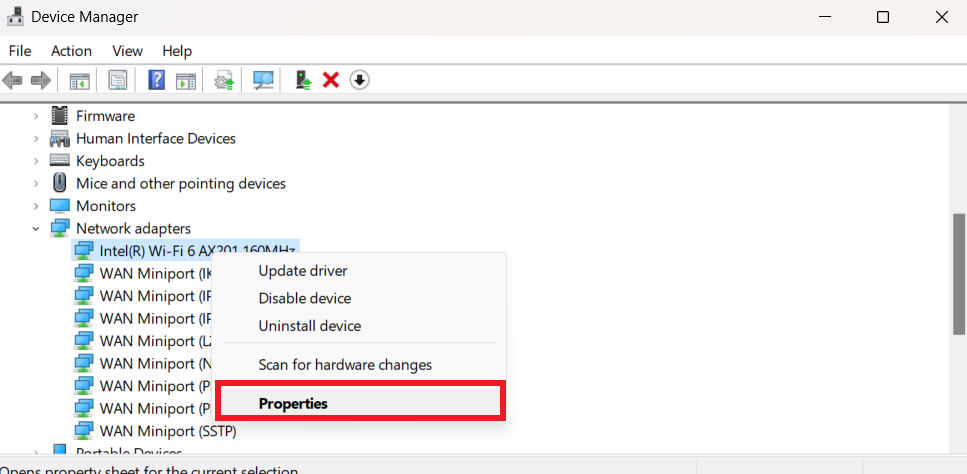Screen dimensions: 967x474
Task: Expand the Monitors chevron
Action: 36,206
